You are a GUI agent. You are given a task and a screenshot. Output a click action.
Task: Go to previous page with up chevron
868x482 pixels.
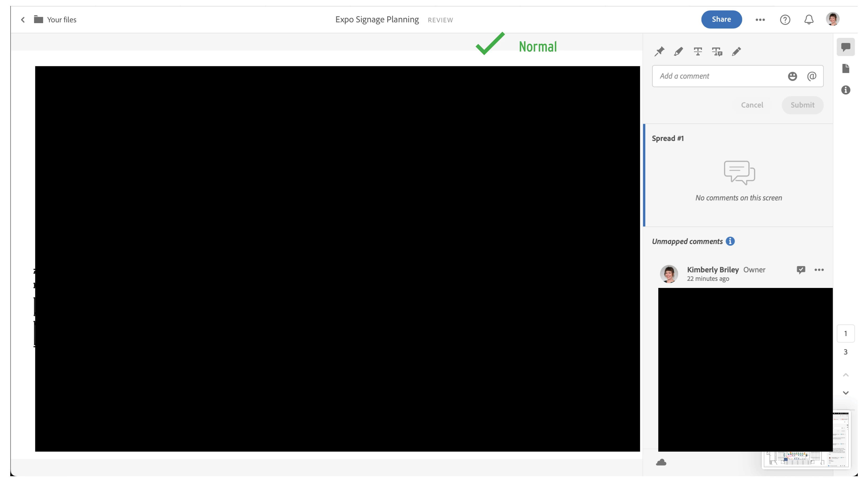pyautogui.click(x=845, y=375)
